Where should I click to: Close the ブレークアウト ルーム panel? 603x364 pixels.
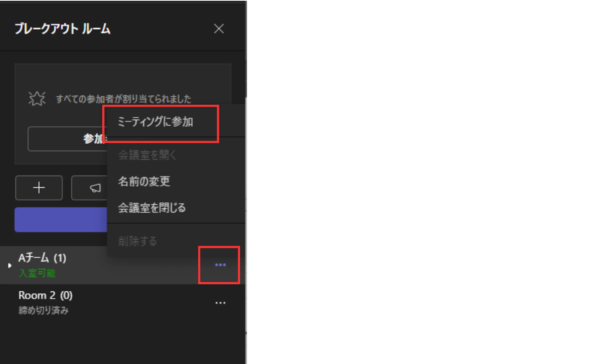coord(219,29)
